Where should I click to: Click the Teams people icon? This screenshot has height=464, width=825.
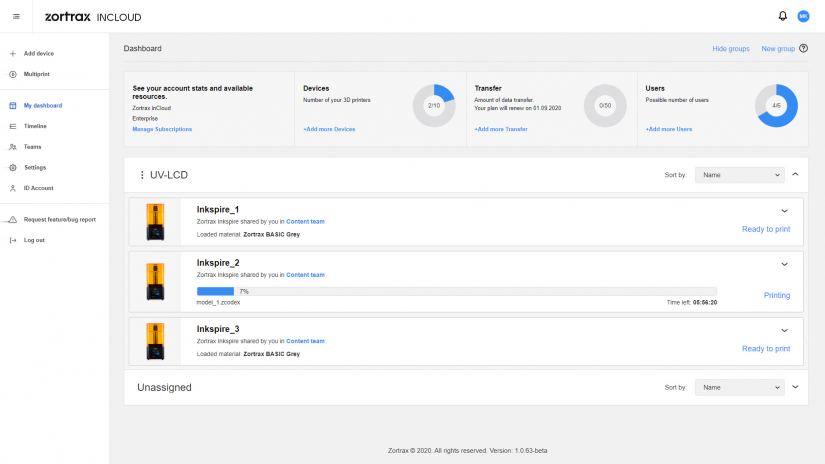pos(13,147)
